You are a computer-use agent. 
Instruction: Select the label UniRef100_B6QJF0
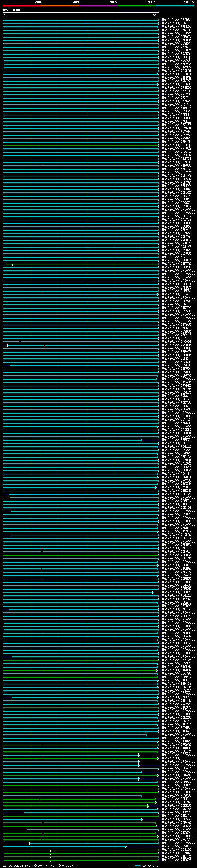pyautogui.click(x=177, y=443)
